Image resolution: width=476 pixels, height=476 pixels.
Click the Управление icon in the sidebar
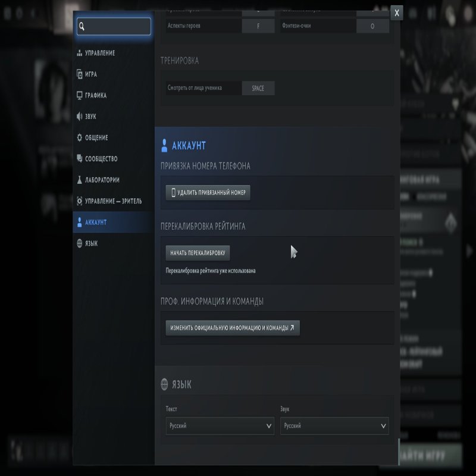pos(80,54)
